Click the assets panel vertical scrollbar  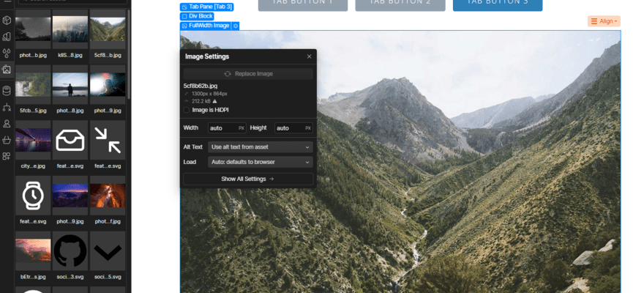(129, 53)
